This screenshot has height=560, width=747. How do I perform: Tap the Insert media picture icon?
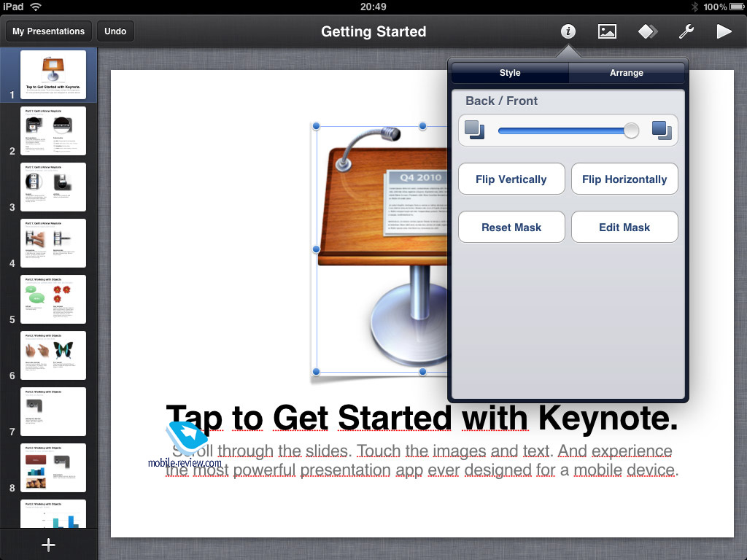click(x=607, y=31)
